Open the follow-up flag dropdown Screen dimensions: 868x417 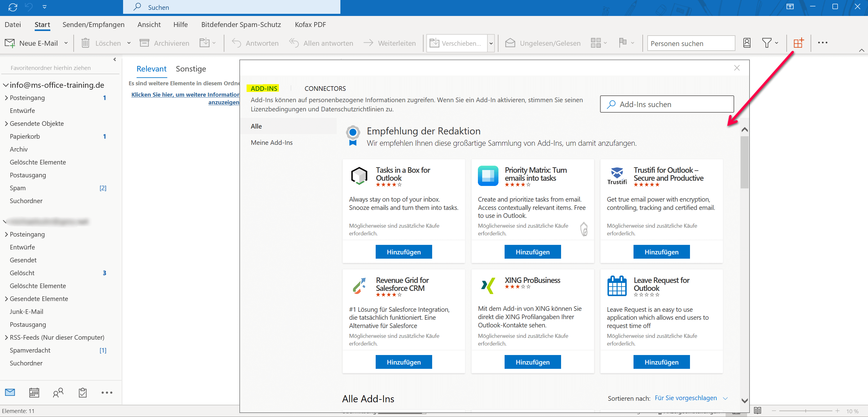tap(627, 43)
